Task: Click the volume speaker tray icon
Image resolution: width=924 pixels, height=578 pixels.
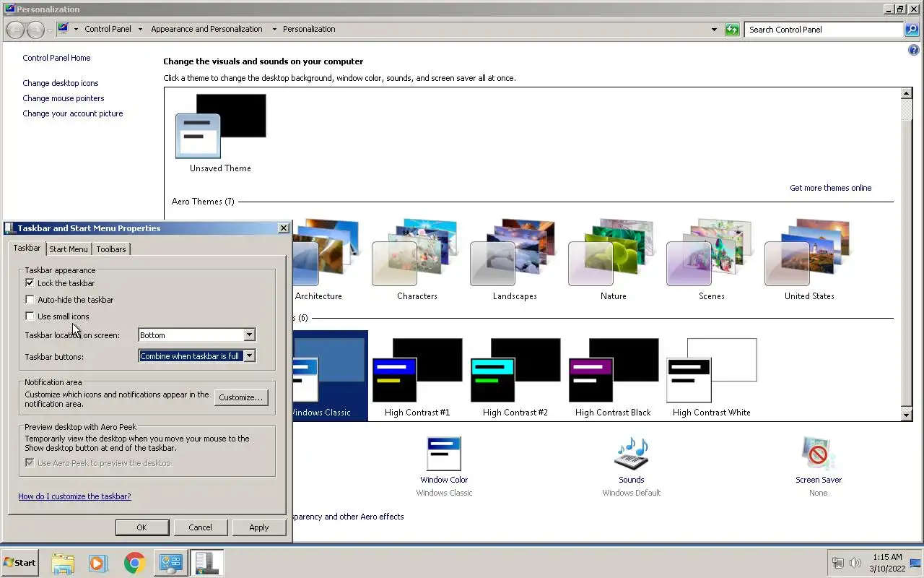Action: coord(855,563)
